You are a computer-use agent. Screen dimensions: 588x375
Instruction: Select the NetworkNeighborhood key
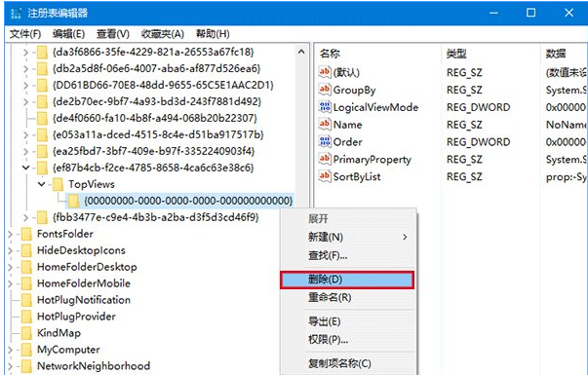tap(94, 366)
